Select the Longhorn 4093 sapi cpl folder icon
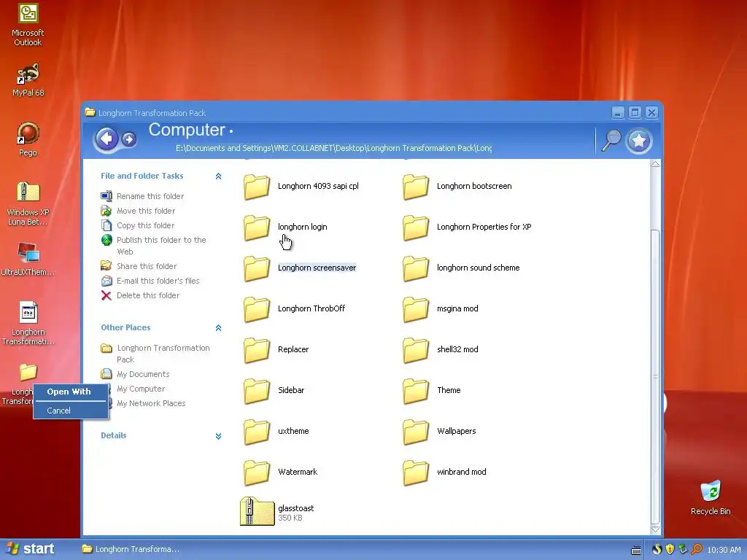Viewport: 747px width, 560px height. tap(257, 186)
